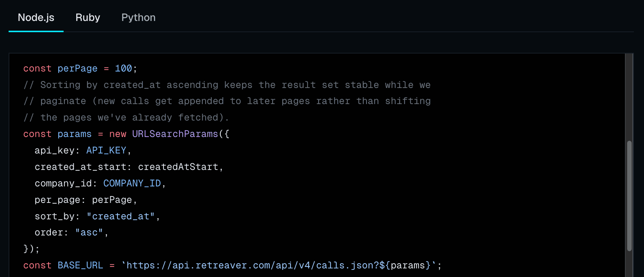
Task: Click the "created_at" string value
Action: point(120,216)
